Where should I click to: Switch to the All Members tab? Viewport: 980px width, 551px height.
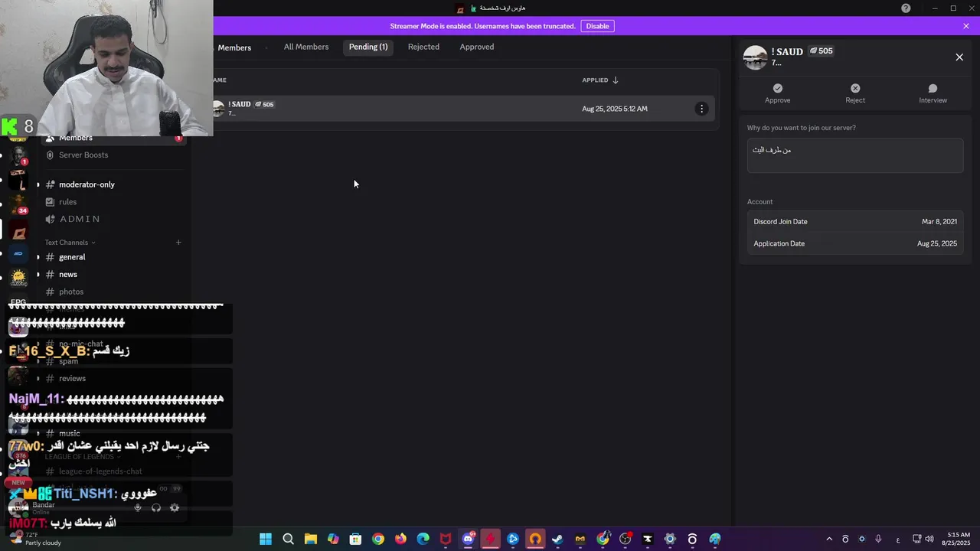tap(306, 47)
